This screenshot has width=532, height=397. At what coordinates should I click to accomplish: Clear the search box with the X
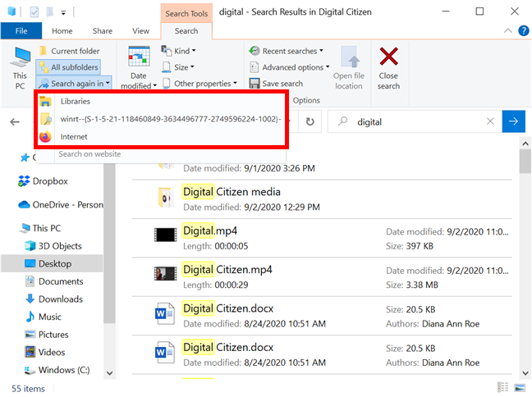(x=490, y=121)
